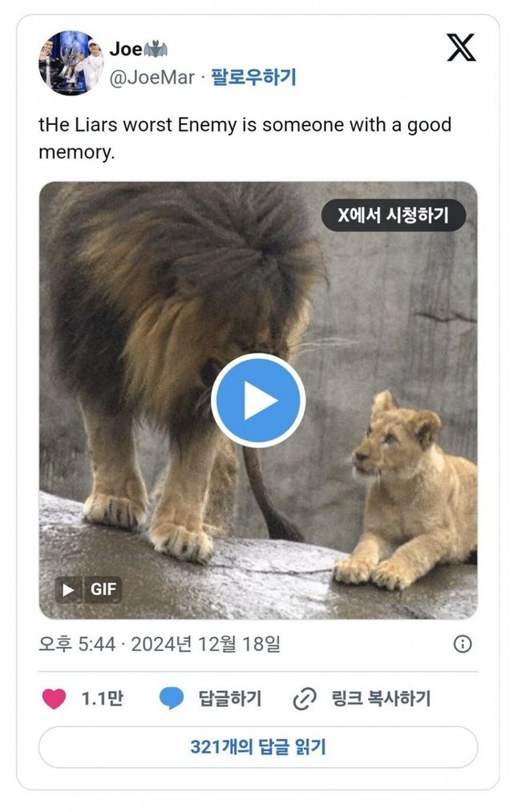Click the blue reply bubble icon
The image size is (513, 812).
pyautogui.click(x=172, y=699)
